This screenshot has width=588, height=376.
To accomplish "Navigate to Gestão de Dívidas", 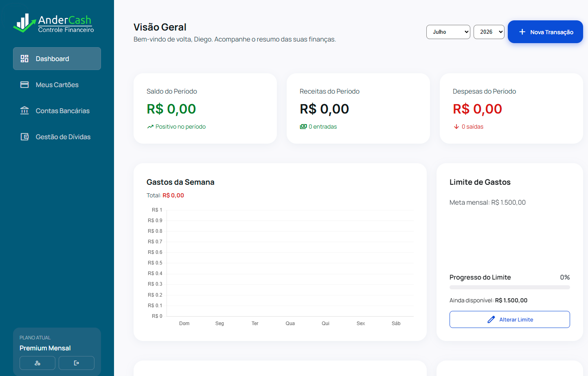I will 57,137.
